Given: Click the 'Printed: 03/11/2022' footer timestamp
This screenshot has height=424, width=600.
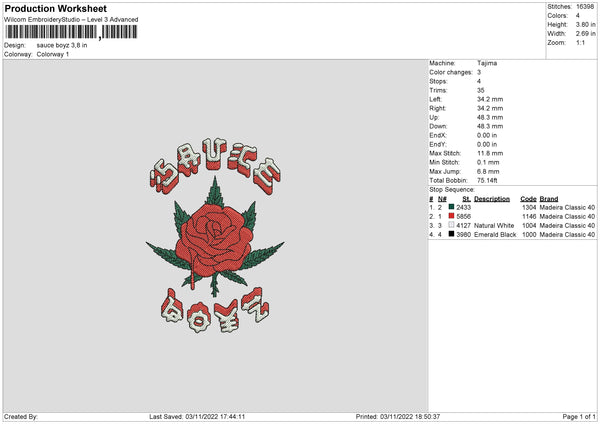Looking at the screenshot, I should pos(398,417).
